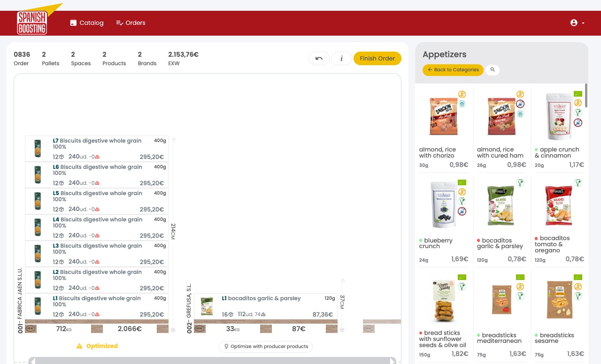Click the warning triangle beside Optimized

point(79,346)
